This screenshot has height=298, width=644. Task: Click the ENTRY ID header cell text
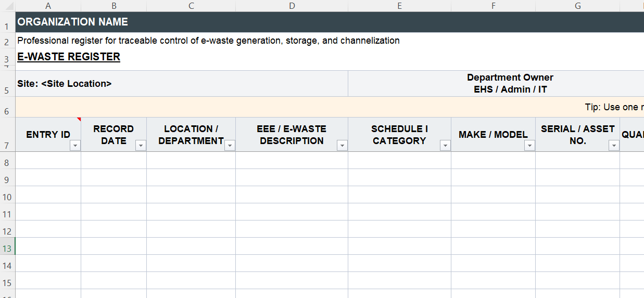[x=48, y=134]
